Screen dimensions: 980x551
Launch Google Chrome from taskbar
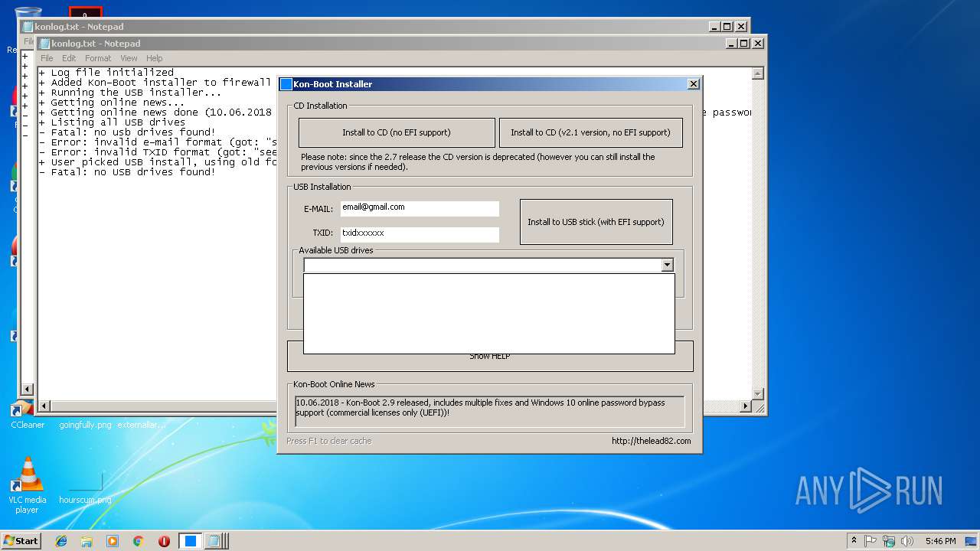138,541
